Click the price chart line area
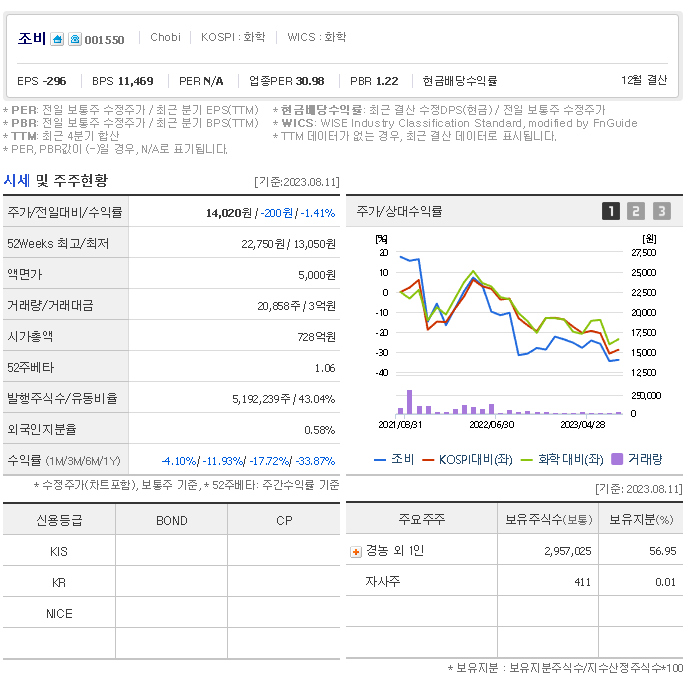Viewport: 692px width, 676px height. pos(510,312)
